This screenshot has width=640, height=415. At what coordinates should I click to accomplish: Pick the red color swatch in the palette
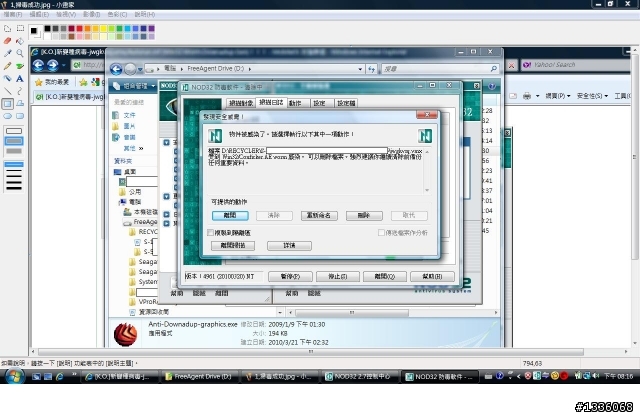79,29
